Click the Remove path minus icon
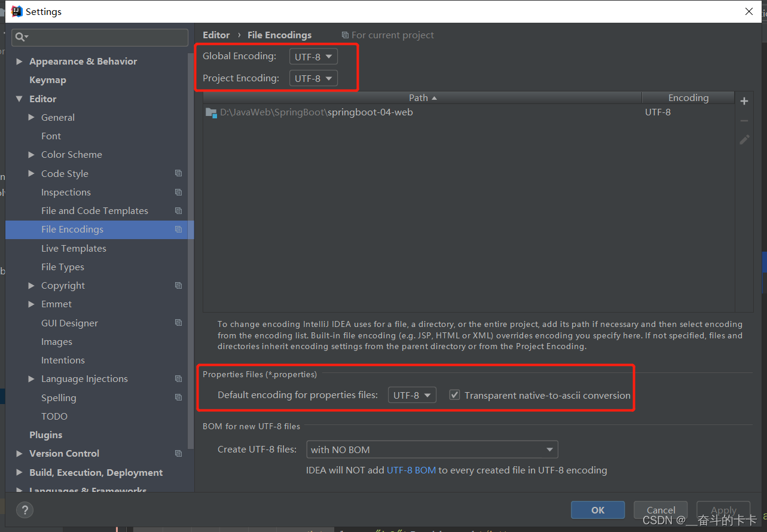The image size is (767, 532). (744, 121)
